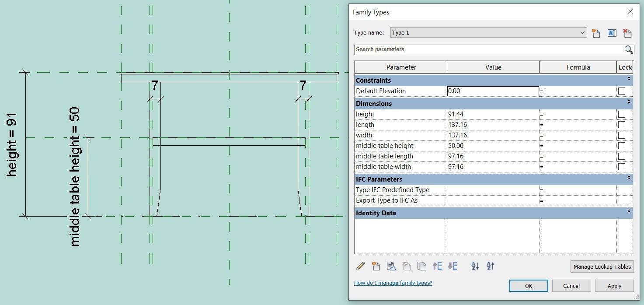Viewport: 644px width, 305px height.
Task: Select middle table height value 50.00
Action: (493, 146)
